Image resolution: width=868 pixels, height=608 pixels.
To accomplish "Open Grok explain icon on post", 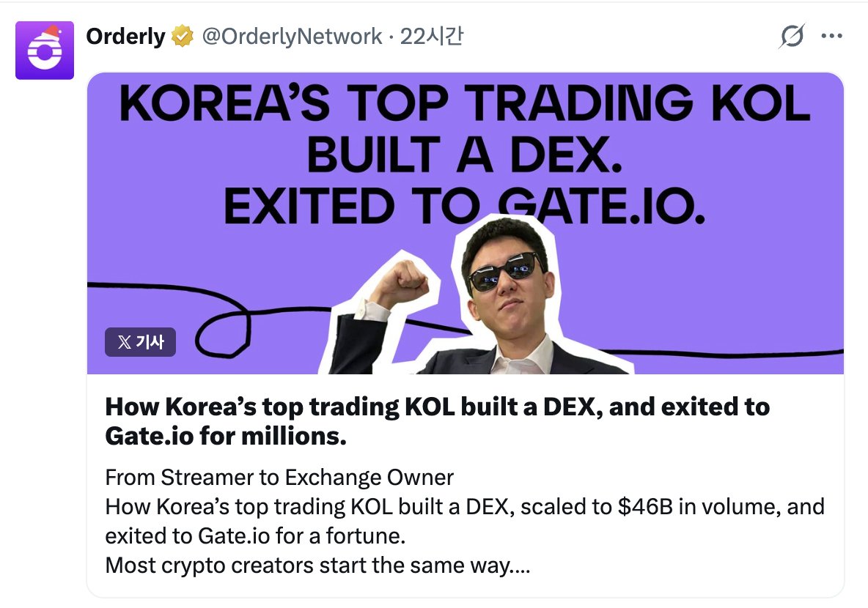I will [792, 36].
